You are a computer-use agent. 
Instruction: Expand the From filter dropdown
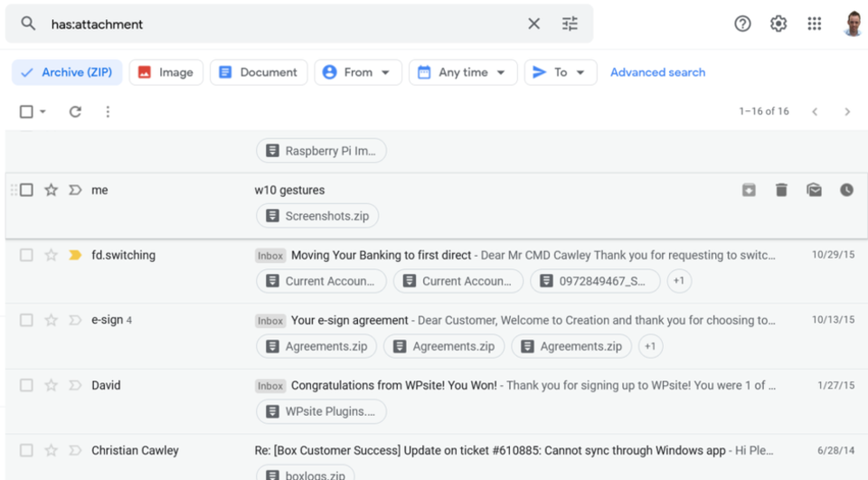(x=358, y=72)
